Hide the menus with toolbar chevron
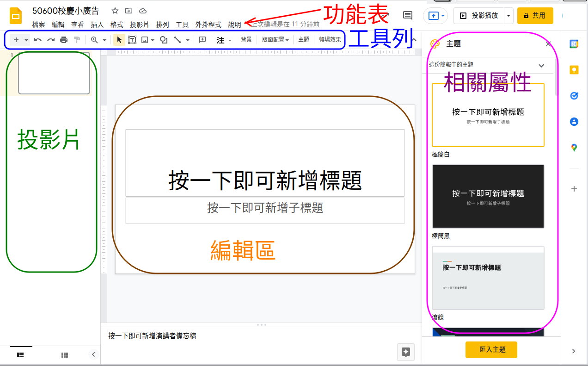The width and height of the screenshot is (588, 366). point(414,40)
